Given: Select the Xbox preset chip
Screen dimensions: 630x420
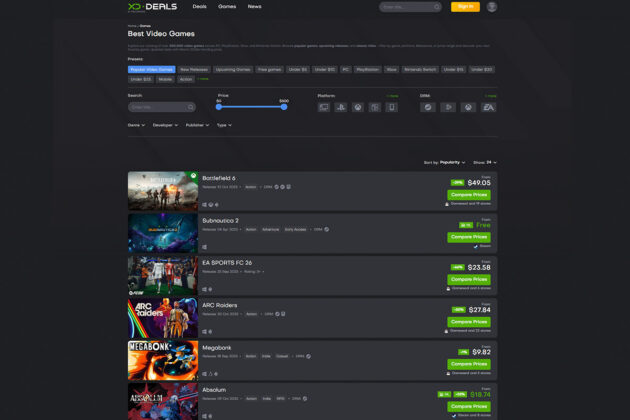Looking at the screenshot, I should point(391,70).
